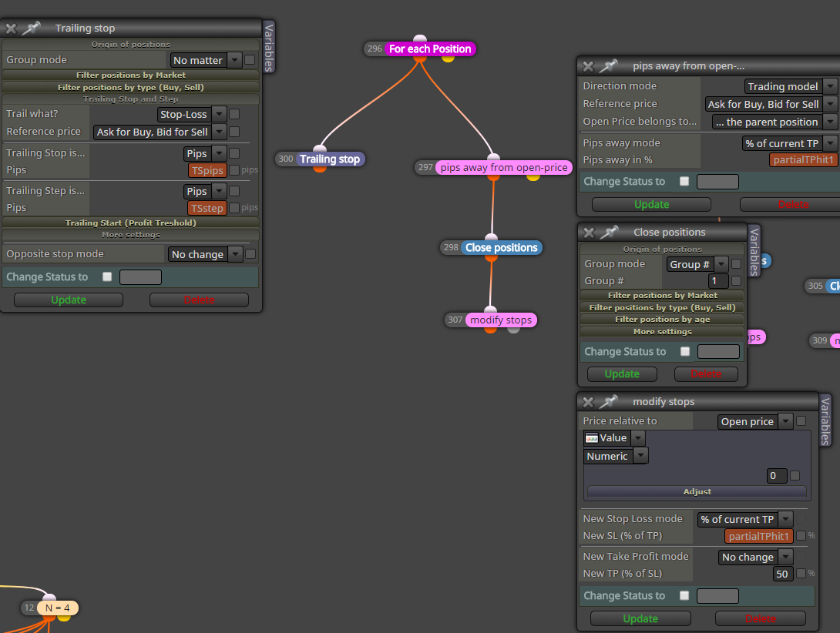Toggle Change Status to checkbox in Trailing stop

click(x=107, y=277)
